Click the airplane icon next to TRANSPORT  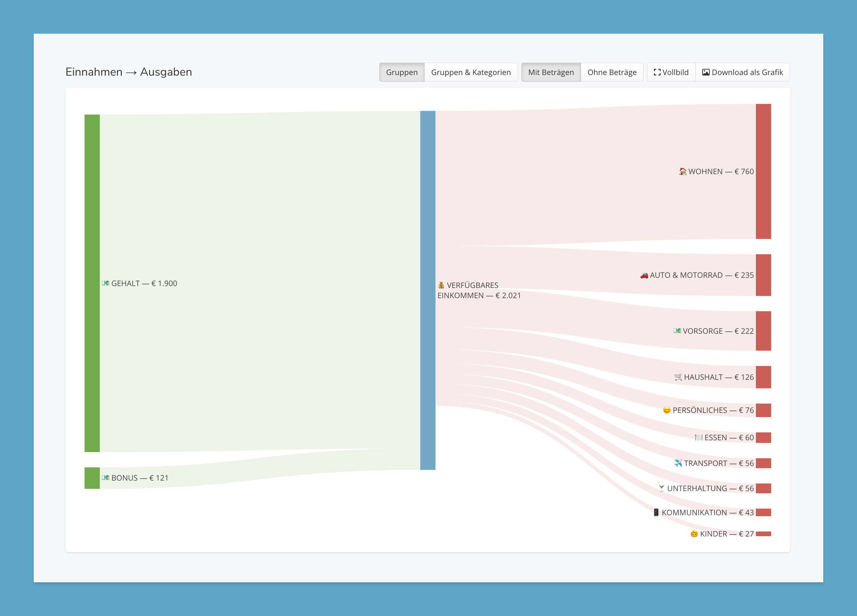(678, 463)
